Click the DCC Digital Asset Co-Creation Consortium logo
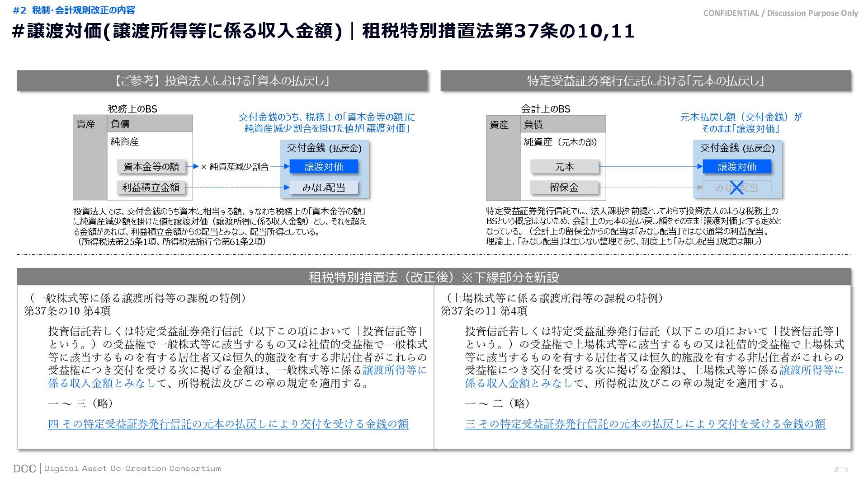The image size is (868, 488). pos(117,469)
